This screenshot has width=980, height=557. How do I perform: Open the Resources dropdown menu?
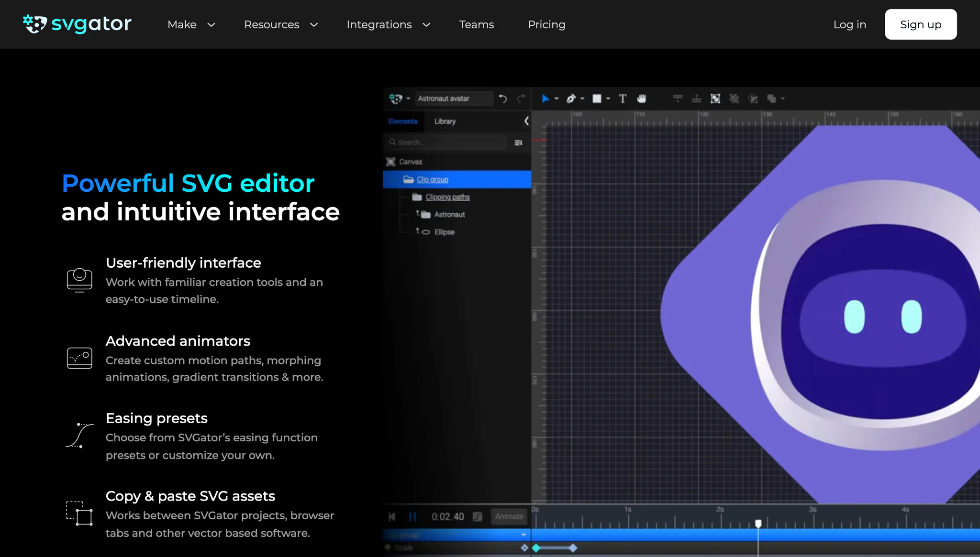281,24
